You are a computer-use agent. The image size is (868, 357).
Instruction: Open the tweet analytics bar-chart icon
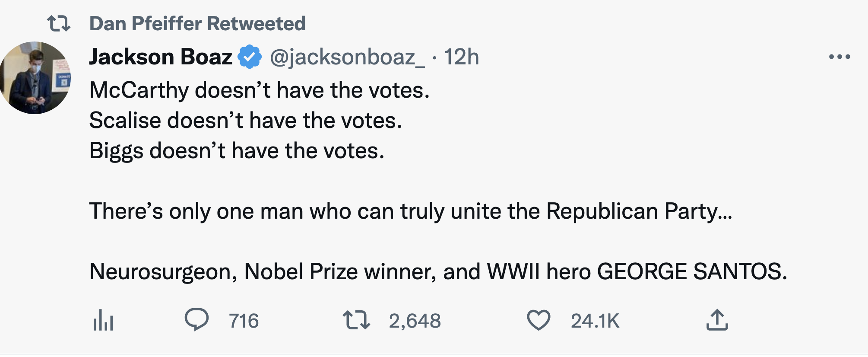(103, 321)
